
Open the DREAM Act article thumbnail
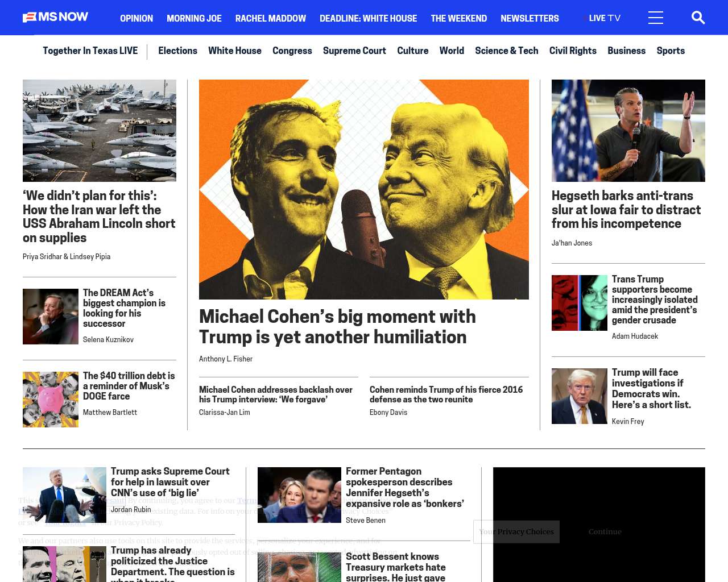51,317
